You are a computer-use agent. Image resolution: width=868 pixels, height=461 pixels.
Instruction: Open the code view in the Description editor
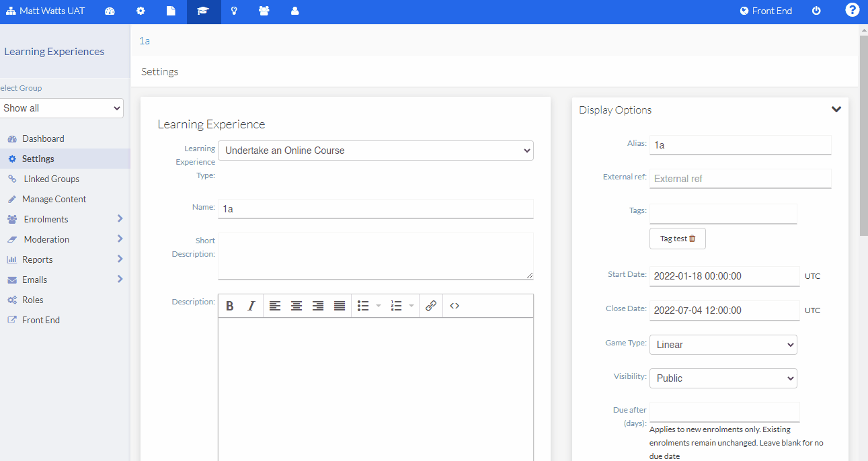tap(455, 306)
